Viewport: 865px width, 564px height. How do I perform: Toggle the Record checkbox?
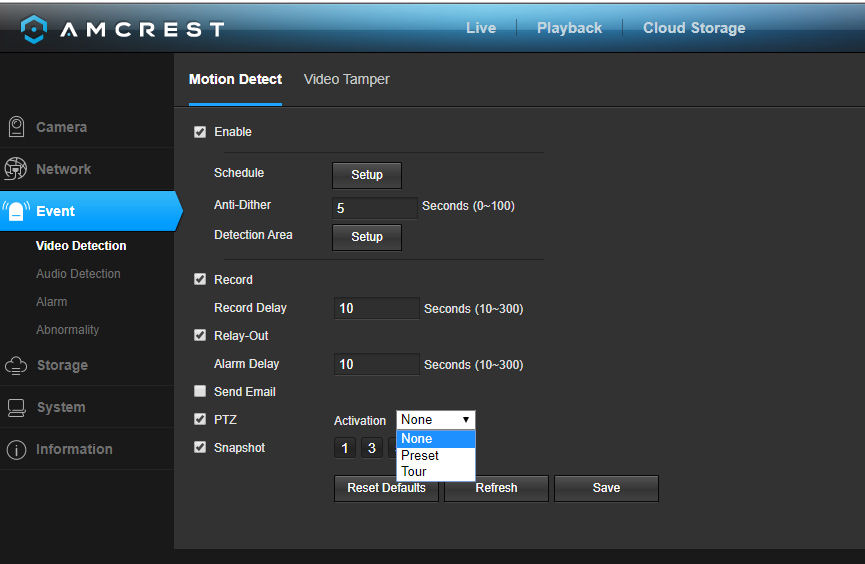200,279
